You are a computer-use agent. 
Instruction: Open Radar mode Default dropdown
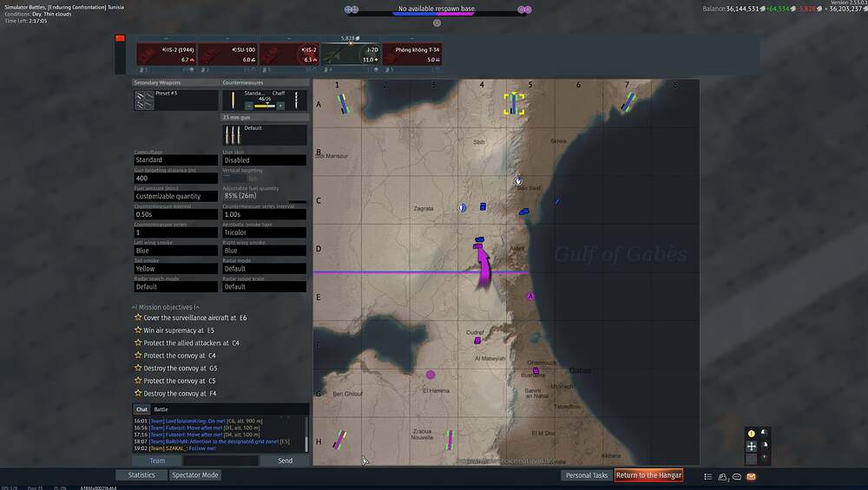(265, 269)
